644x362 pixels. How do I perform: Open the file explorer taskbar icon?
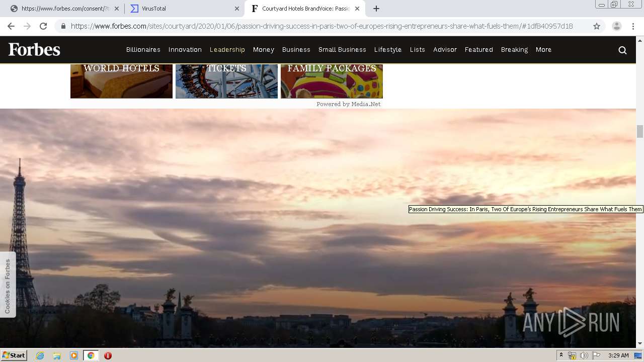(57, 355)
